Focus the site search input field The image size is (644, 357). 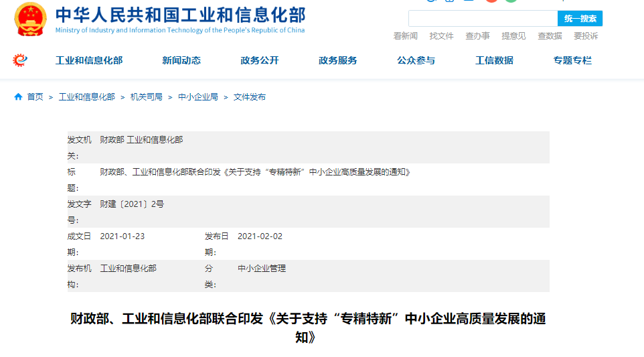pos(483,19)
